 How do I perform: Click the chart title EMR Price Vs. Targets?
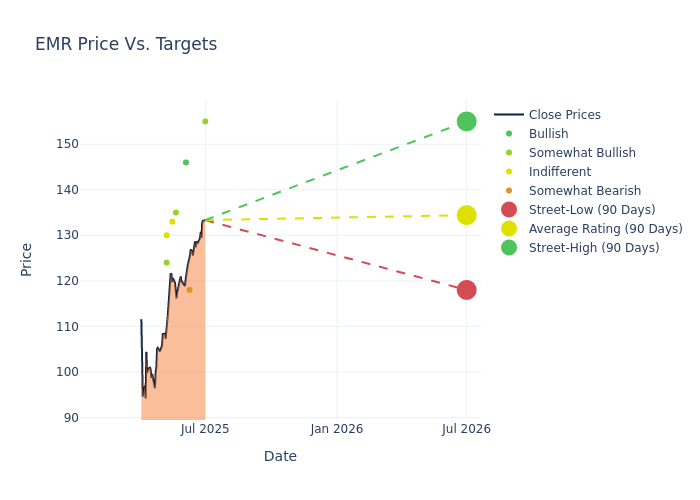click(126, 45)
